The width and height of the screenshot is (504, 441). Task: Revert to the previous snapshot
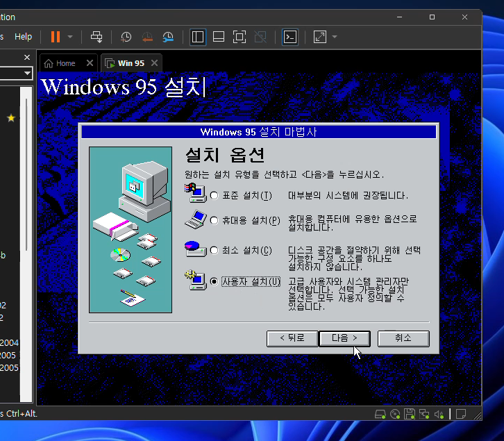point(147,37)
